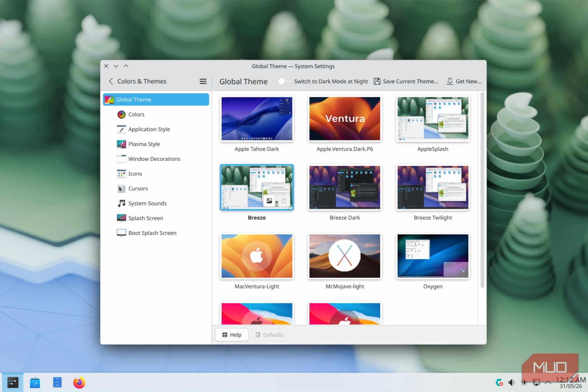Select the Breeze Dark theme thumbnail

click(345, 187)
